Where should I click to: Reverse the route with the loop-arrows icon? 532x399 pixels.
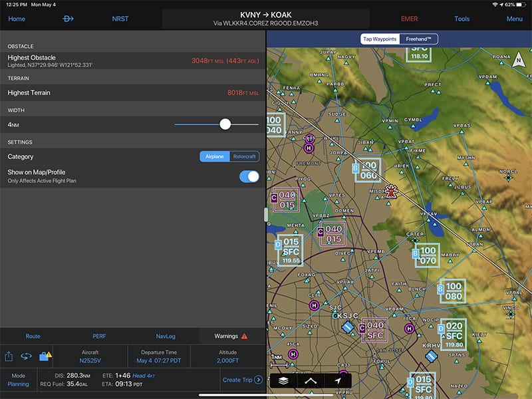click(26, 356)
